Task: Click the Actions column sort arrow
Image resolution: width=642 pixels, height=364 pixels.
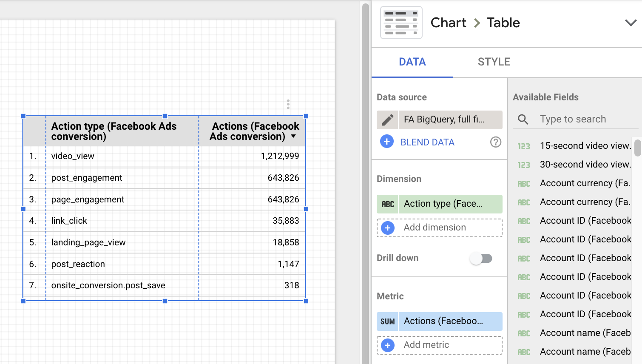Action: pyautogui.click(x=293, y=136)
